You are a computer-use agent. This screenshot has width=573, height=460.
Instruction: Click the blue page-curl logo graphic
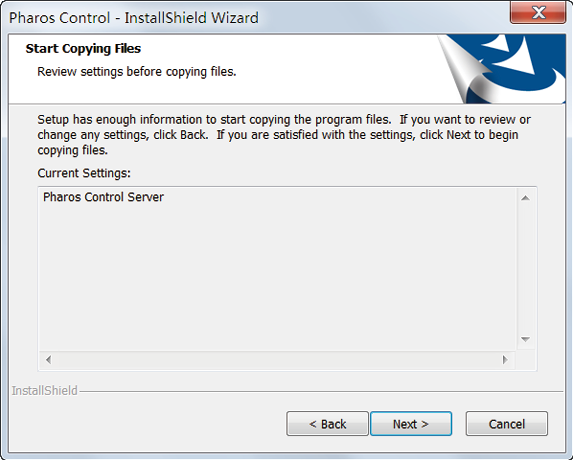click(501, 69)
